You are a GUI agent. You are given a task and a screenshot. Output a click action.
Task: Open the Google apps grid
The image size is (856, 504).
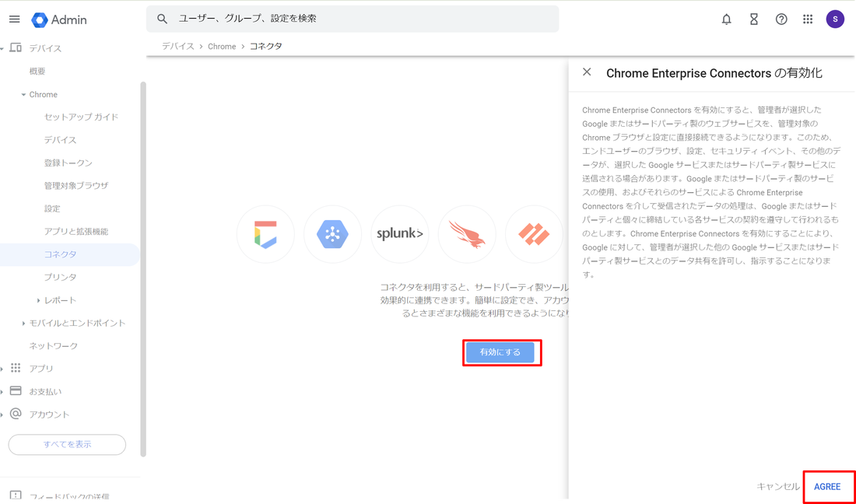point(808,19)
